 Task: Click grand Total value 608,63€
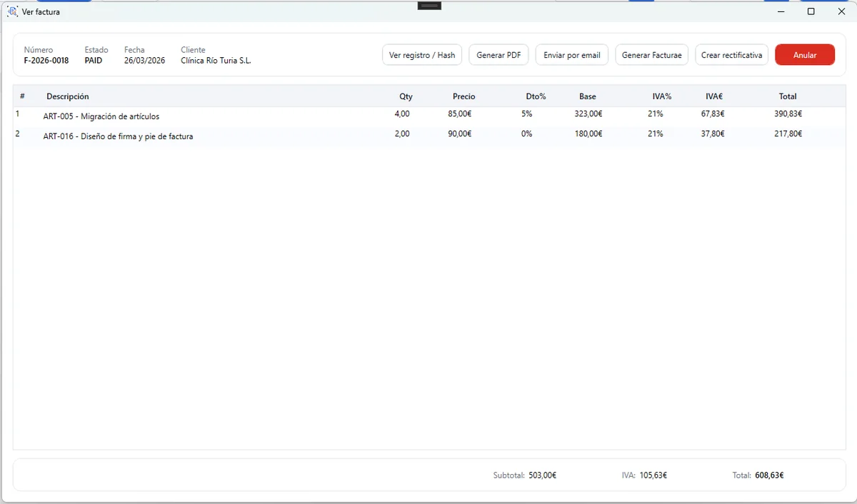click(769, 475)
